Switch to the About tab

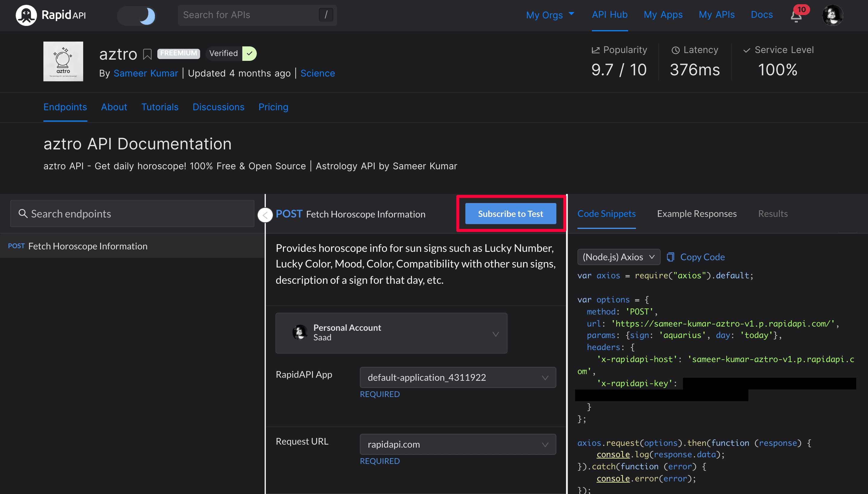(x=114, y=107)
